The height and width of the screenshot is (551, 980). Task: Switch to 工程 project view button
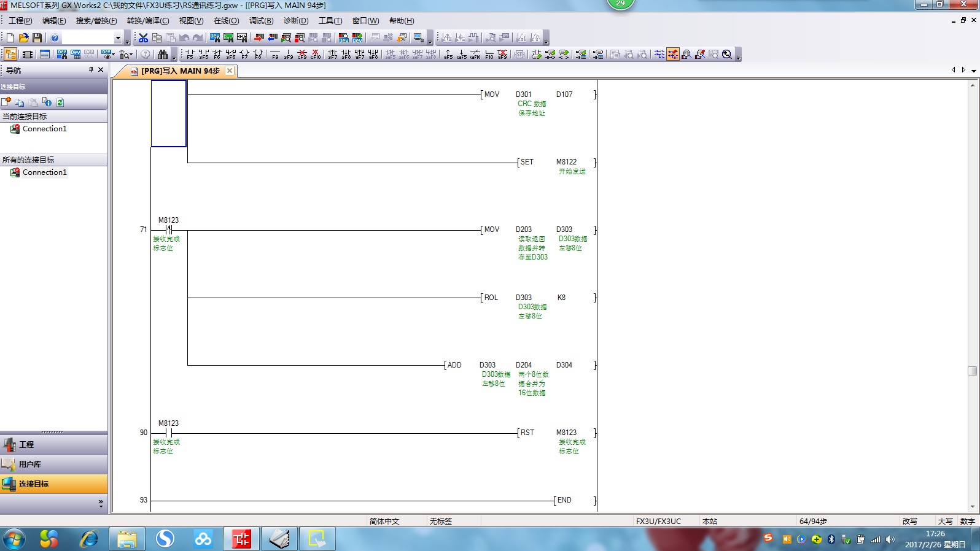click(53, 444)
